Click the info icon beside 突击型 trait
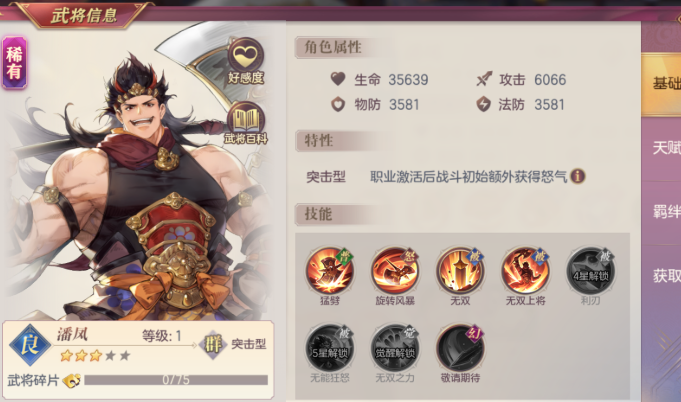681x402 pixels. tap(578, 176)
